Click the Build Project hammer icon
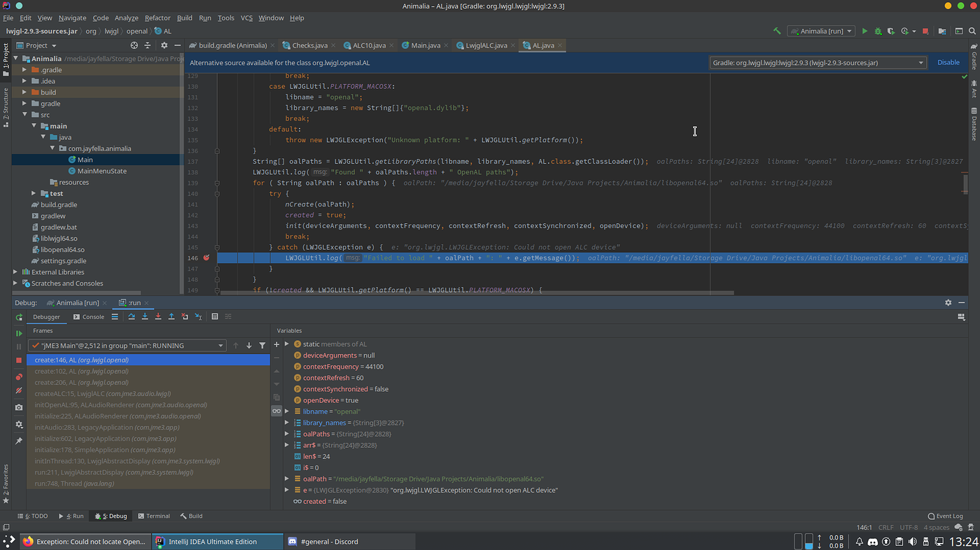The width and height of the screenshot is (980, 550). click(777, 31)
